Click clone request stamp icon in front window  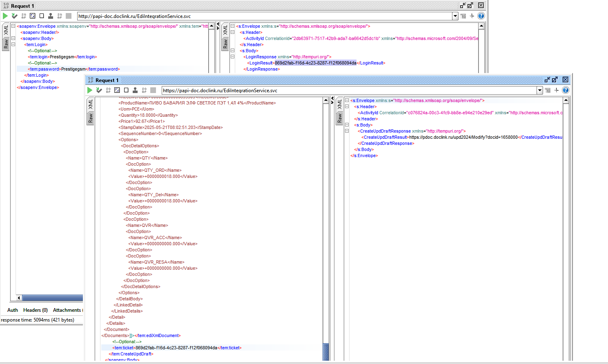tap(135, 90)
